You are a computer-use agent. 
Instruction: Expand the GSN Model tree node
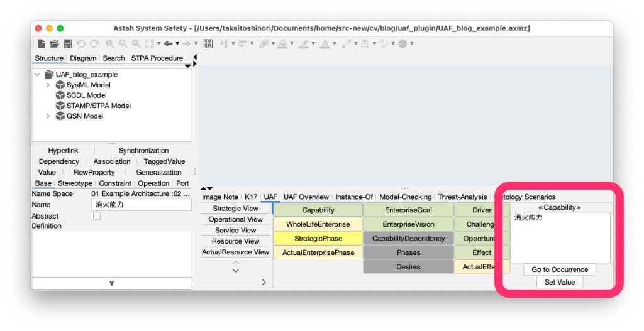coord(48,116)
